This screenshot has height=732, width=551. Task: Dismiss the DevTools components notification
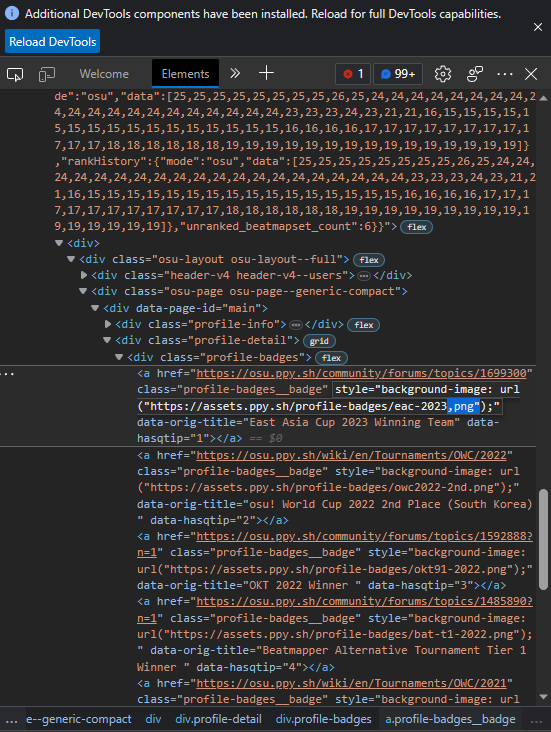tap(538, 27)
